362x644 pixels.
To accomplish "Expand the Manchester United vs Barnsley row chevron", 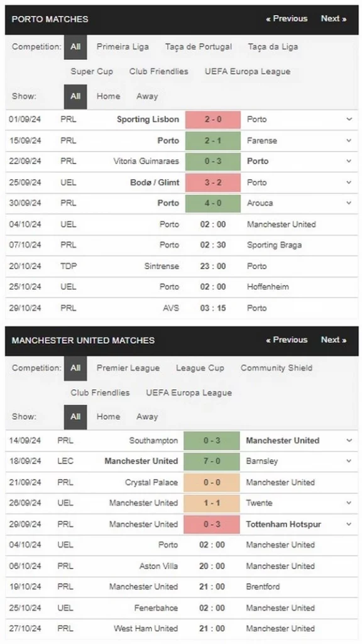I will click(349, 461).
